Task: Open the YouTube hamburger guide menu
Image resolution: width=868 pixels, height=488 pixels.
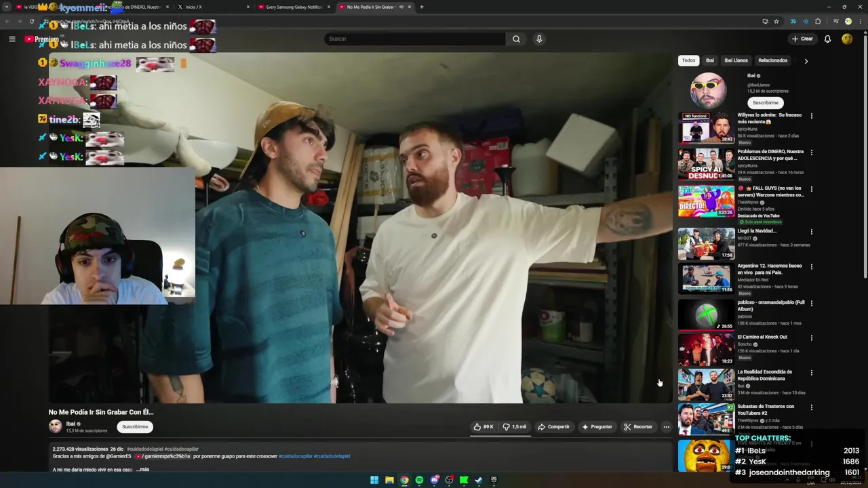Action: [x=12, y=39]
